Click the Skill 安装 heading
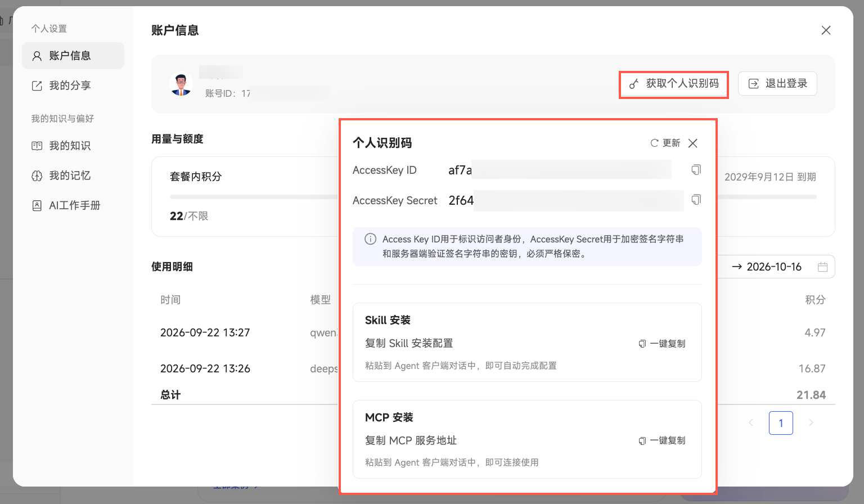864x504 pixels. 388,320
